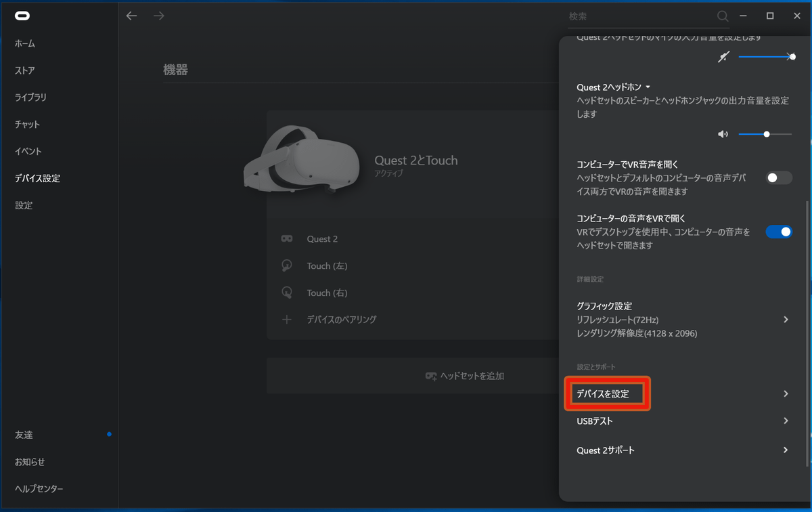Close the Oculus window
This screenshot has width=812, height=512.
(797, 16)
